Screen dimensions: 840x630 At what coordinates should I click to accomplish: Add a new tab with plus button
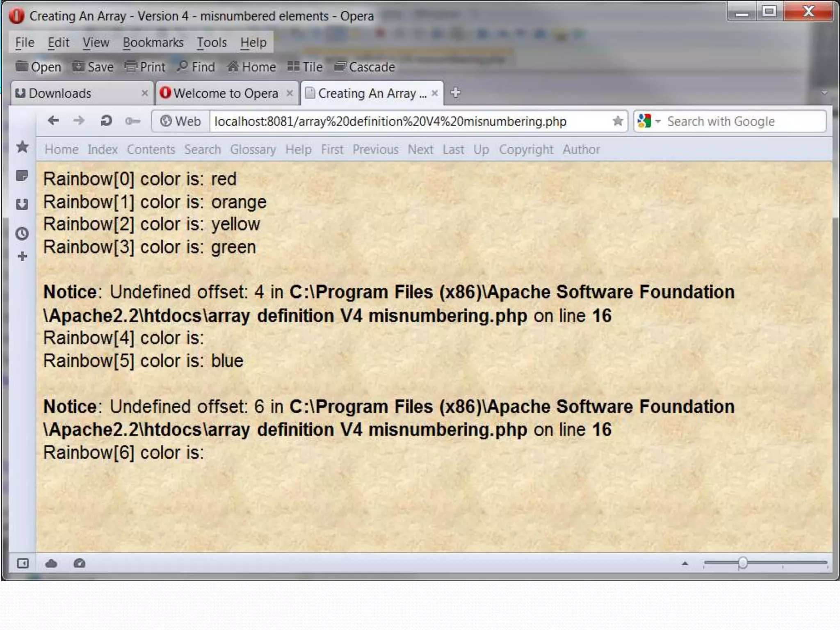(455, 93)
